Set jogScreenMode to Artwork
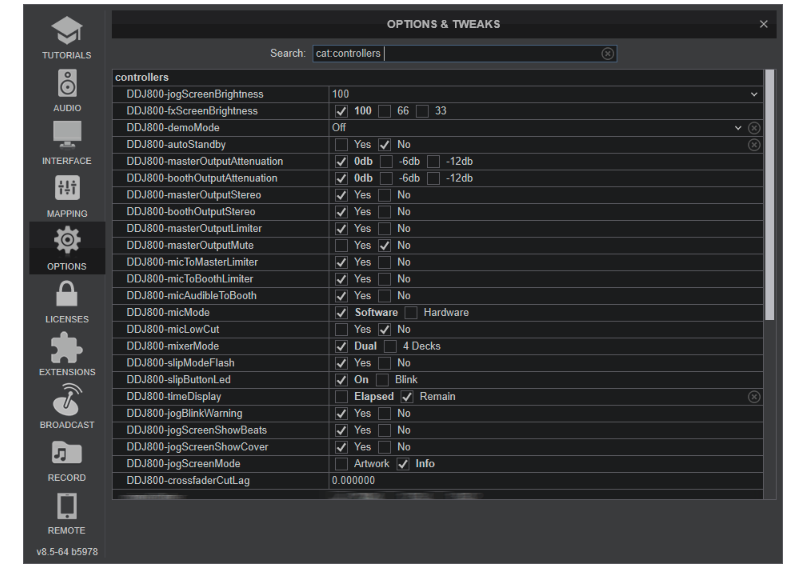This screenshot has height=582, width=804. pos(341,464)
